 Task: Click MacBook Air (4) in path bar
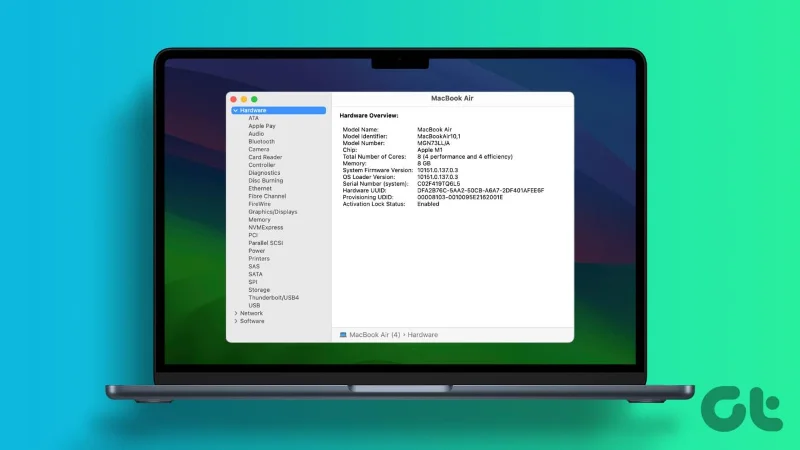coord(374,335)
